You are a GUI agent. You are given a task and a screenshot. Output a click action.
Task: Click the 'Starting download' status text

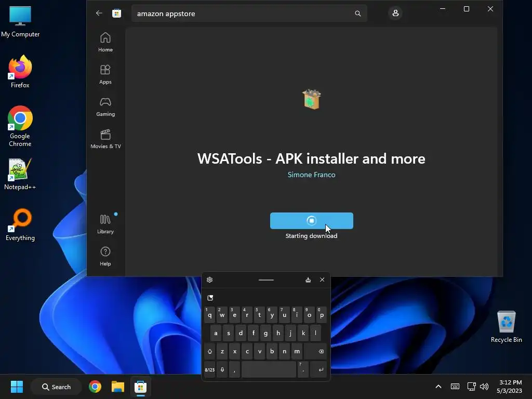(312, 236)
